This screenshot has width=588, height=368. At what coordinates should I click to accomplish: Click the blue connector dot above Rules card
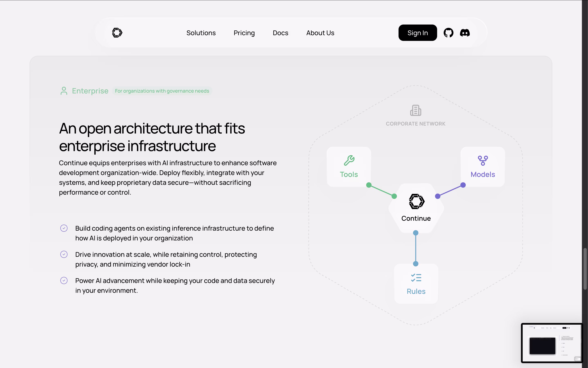416,264
